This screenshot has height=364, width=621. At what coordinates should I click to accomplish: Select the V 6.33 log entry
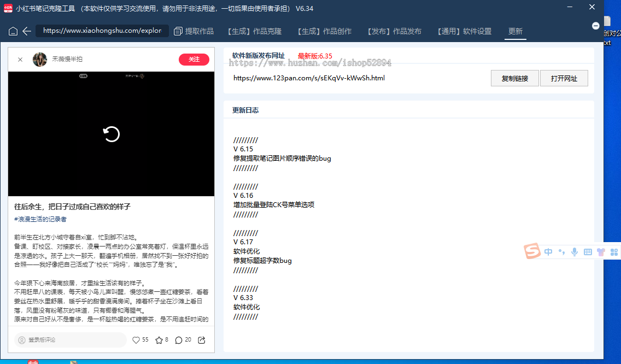[243, 297]
